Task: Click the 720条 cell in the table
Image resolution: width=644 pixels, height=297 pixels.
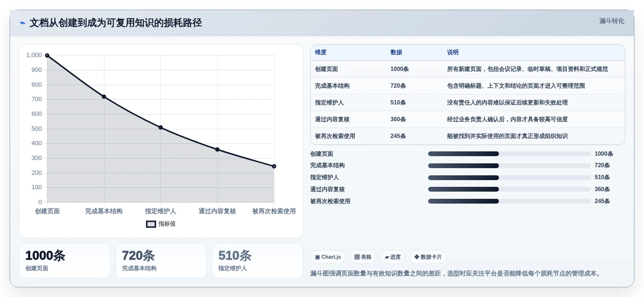Action: (x=398, y=86)
